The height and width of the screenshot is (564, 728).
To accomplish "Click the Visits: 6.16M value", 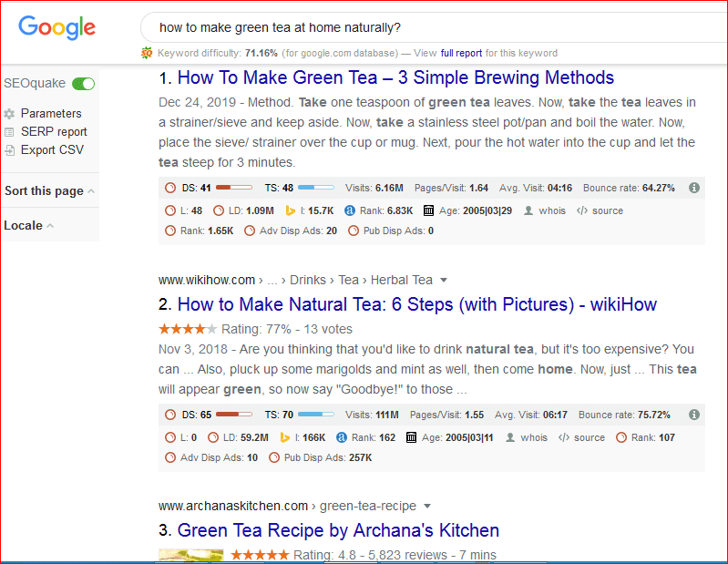I will (389, 188).
